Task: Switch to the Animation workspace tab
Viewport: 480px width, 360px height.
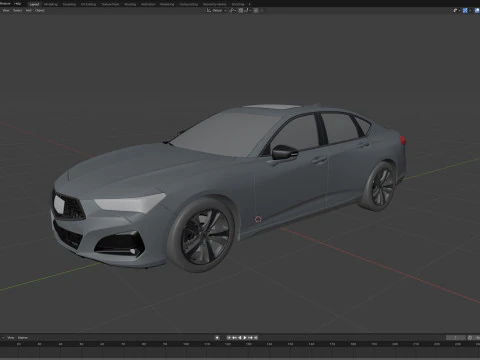Action: point(148,4)
